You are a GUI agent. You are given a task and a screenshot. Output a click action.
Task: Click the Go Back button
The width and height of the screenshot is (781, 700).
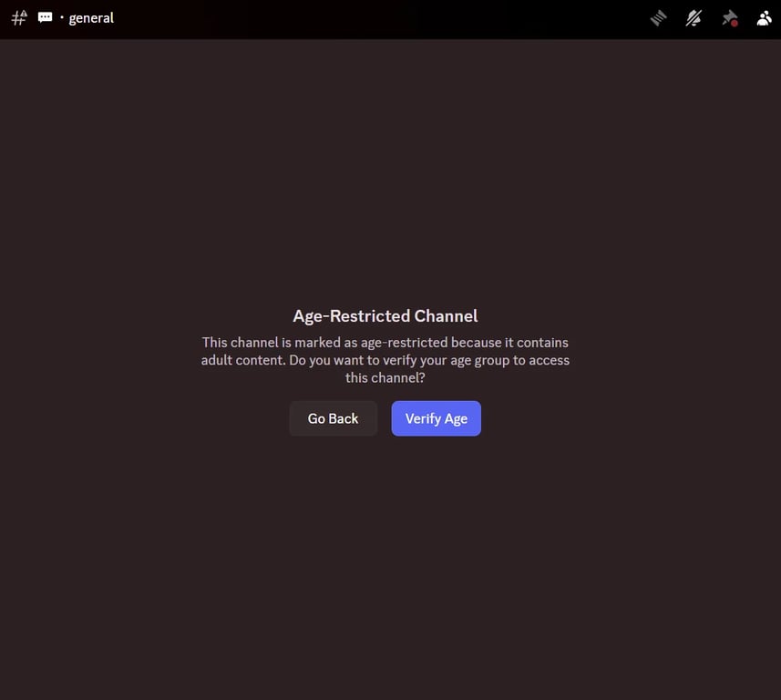333,417
